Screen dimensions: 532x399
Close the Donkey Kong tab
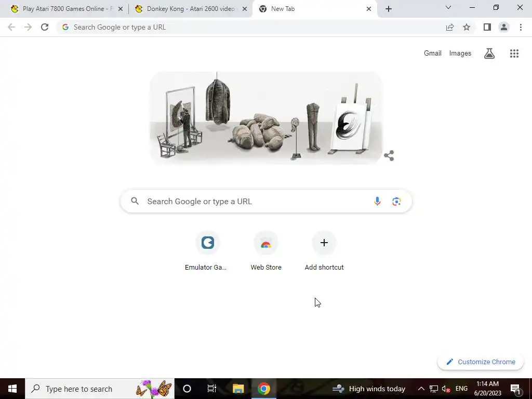(x=245, y=9)
